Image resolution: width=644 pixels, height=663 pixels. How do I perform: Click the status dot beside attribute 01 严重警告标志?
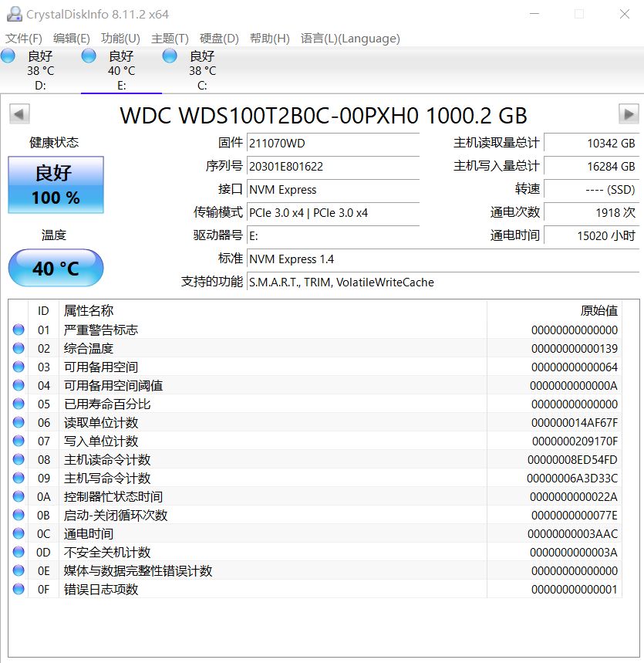point(19,330)
